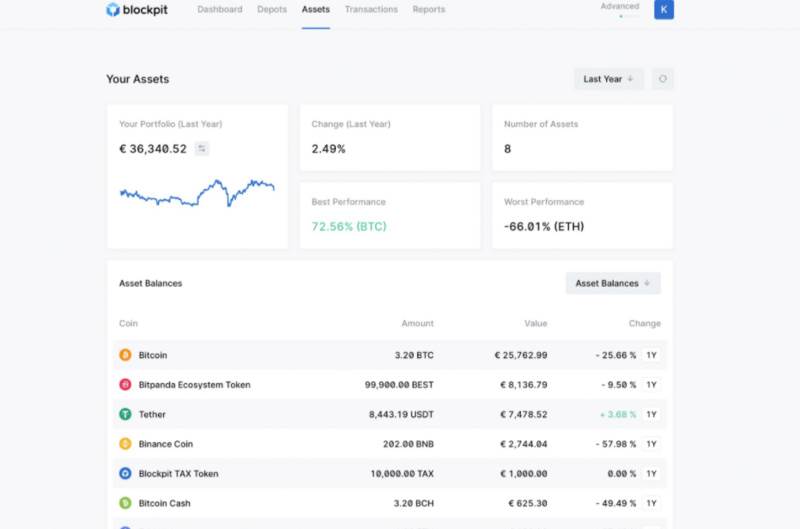800x529 pixels.
Task: Open the Dashboard tab
Action: tap(220, 9)
